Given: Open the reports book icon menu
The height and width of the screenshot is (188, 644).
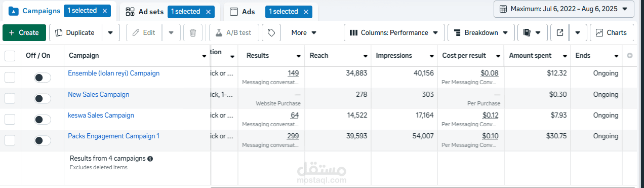Looking at the screenshot, I should (532, 32).
